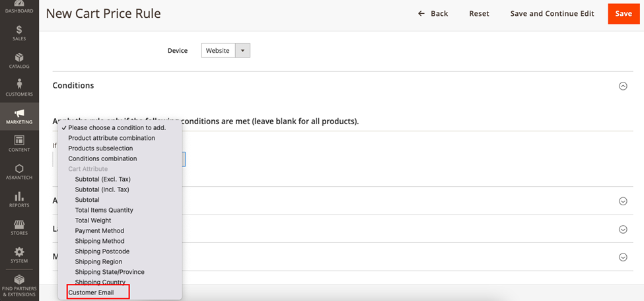Go to Customers in admin sidebar
This screenshot has width=644, height=301.
coord(19,88)
